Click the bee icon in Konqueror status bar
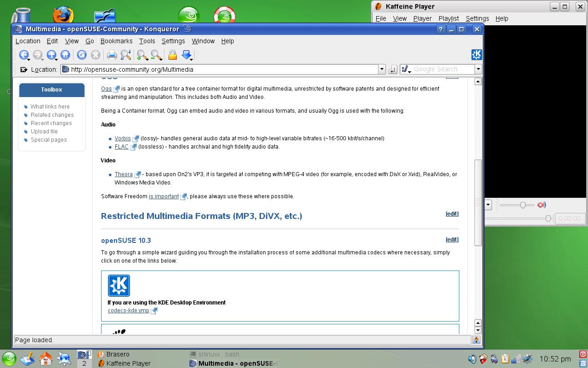The image size is (588, 368). 476,340
